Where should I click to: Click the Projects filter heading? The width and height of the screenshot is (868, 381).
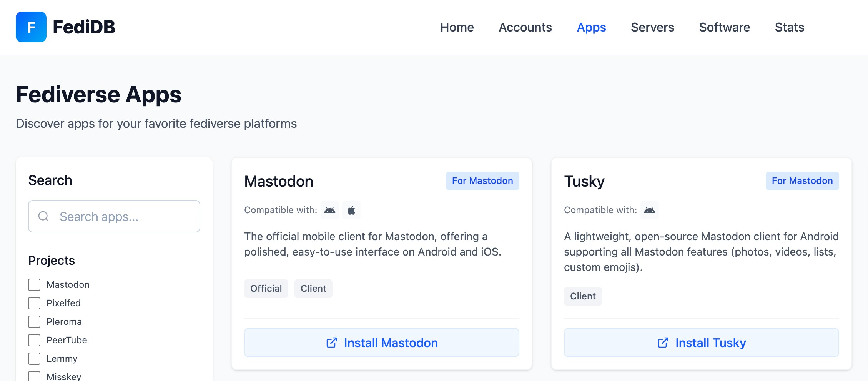(x=52, y=261)
